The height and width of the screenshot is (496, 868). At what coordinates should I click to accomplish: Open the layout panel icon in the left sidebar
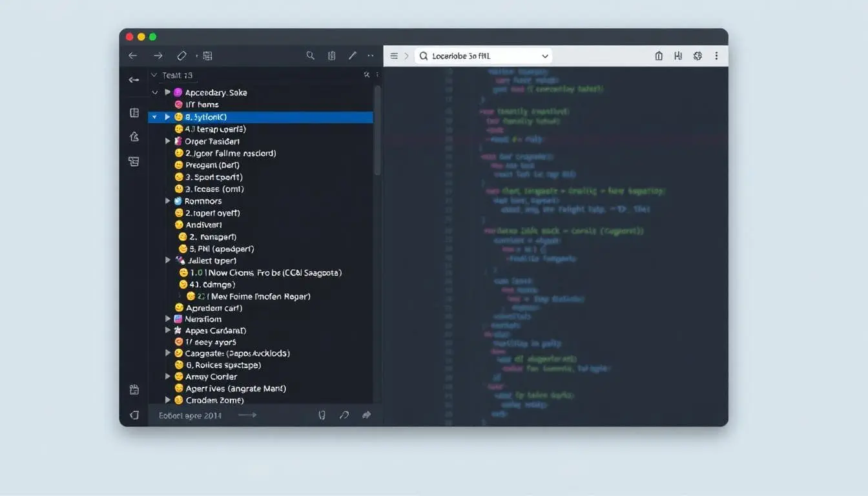(x=134, y=113)
